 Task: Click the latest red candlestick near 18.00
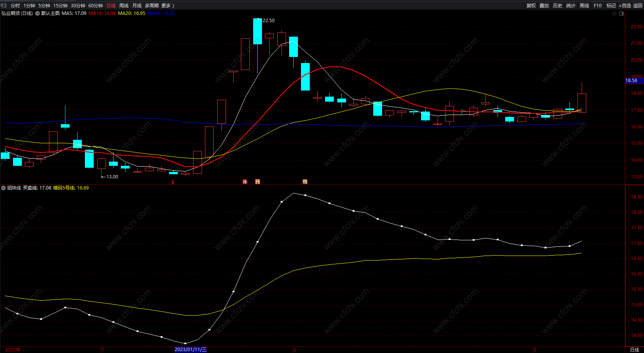[582, 103]
